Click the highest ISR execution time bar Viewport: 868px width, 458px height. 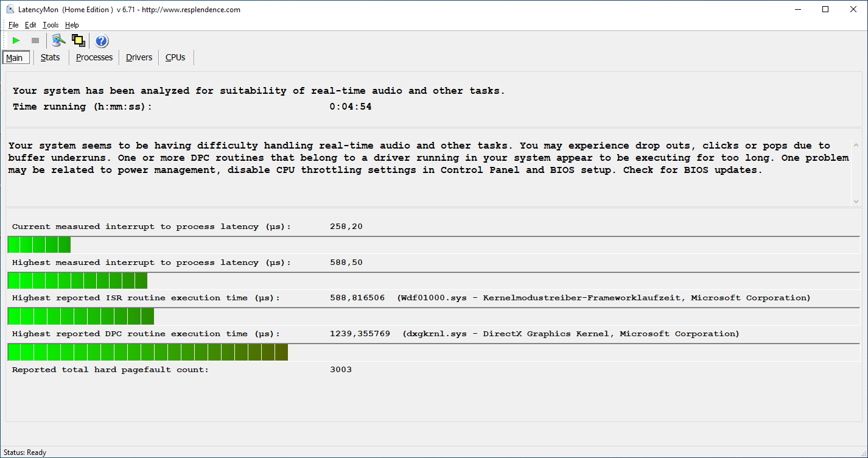pyautogui.click(x=433, y=317)
